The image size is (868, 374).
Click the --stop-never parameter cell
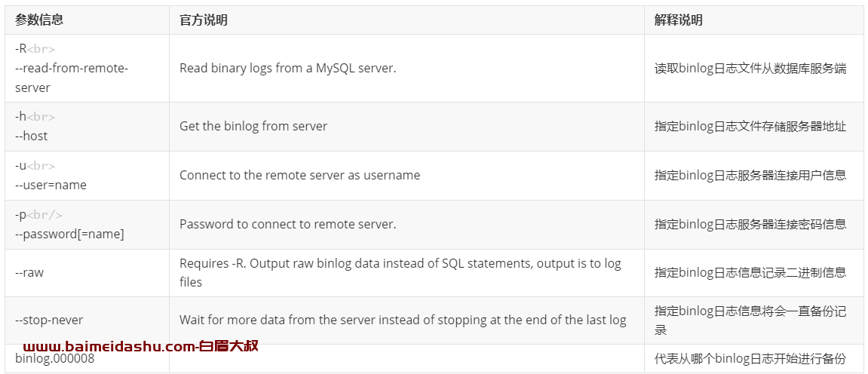coord(87,320)
